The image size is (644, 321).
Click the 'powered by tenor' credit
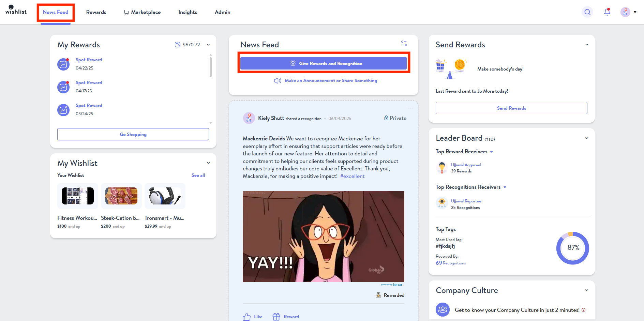coord(392,285)
